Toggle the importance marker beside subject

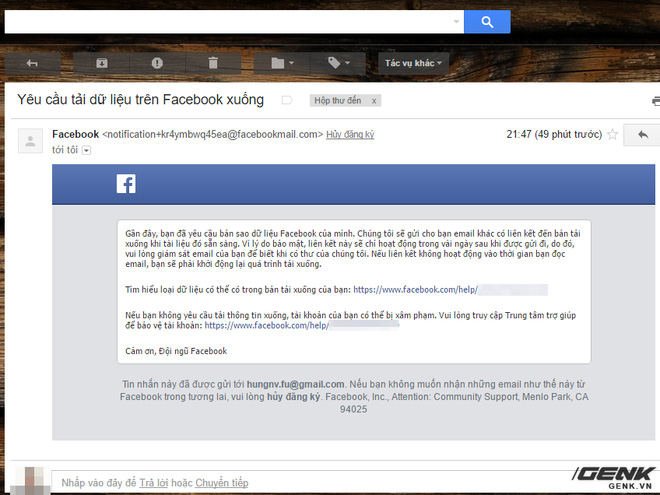coord(287,100)
